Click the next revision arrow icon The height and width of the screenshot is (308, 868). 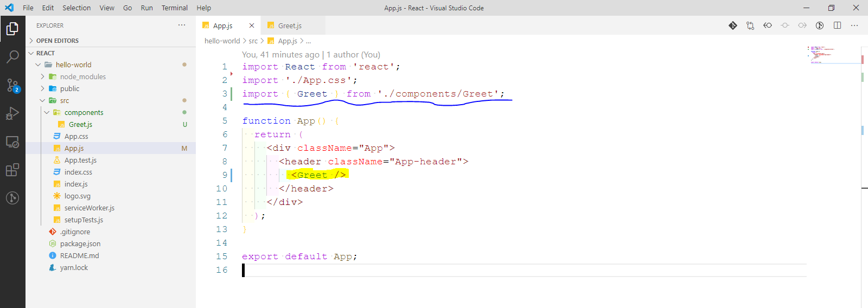pyautogui.click(x=802, y=25)
